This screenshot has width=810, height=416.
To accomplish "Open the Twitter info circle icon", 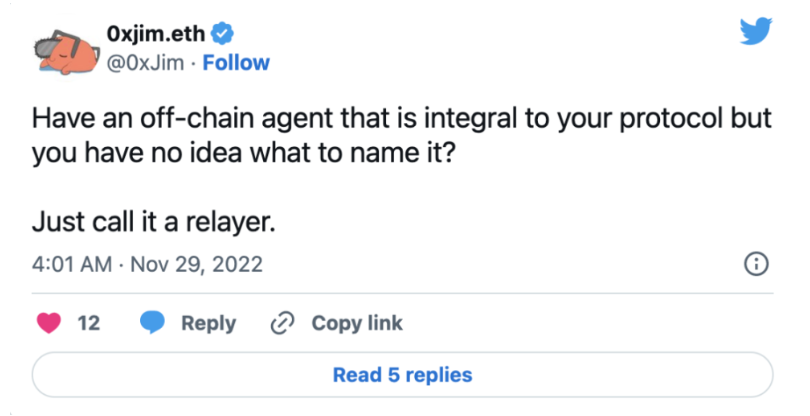I will [x=756, y=264].
